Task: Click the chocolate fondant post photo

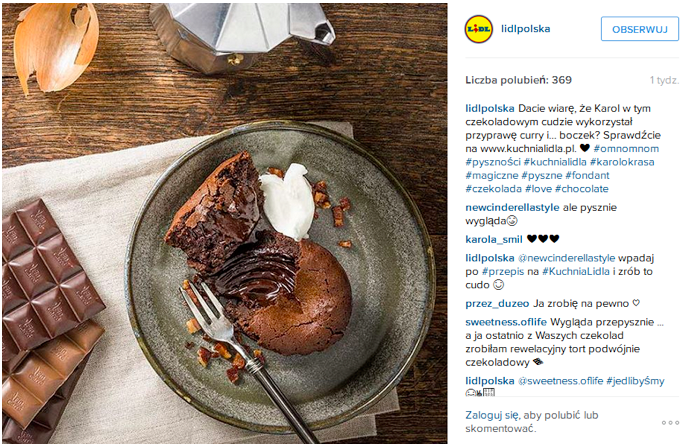Action: click(x=225, y=223)
